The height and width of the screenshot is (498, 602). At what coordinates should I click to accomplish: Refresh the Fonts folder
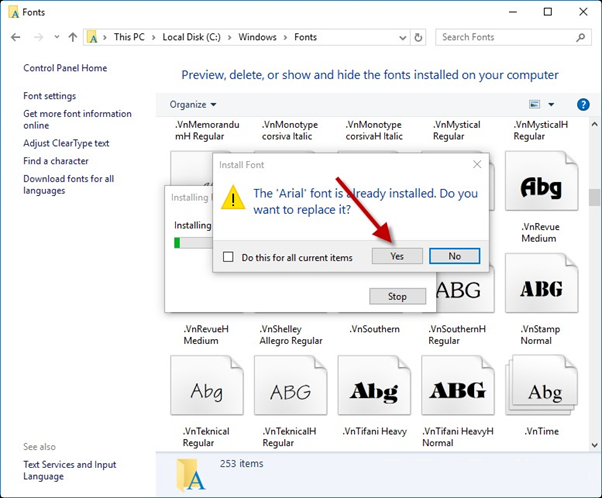point(418,37)
